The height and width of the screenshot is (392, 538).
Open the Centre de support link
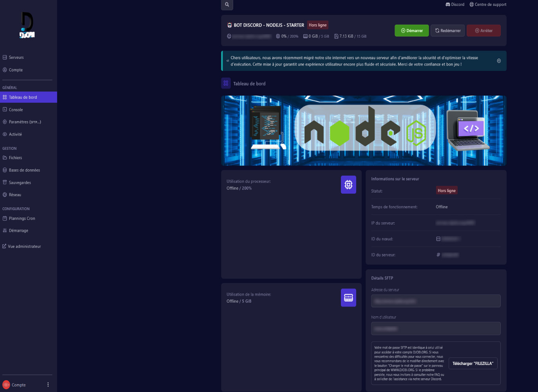(488, 5)
